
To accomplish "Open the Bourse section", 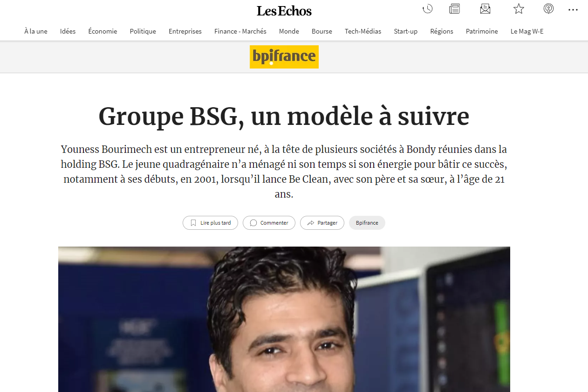I will point(322,31).
